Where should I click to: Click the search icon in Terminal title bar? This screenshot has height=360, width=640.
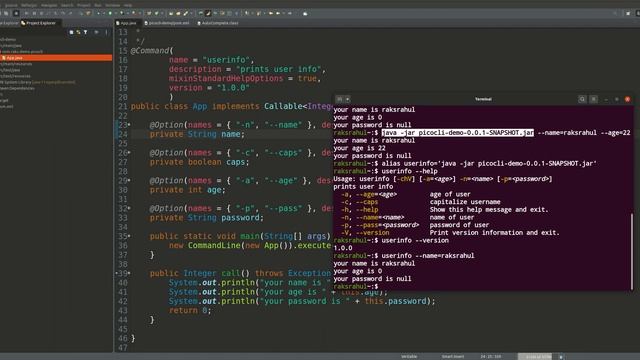pos(582,99)
